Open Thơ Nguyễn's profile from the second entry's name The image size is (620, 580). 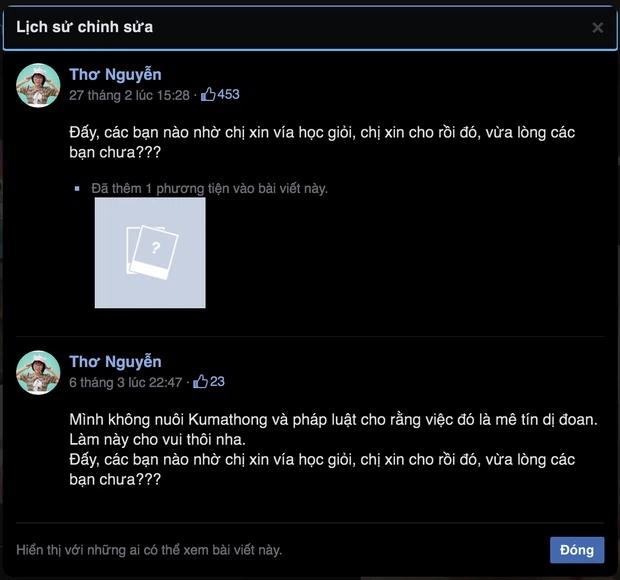115,361
